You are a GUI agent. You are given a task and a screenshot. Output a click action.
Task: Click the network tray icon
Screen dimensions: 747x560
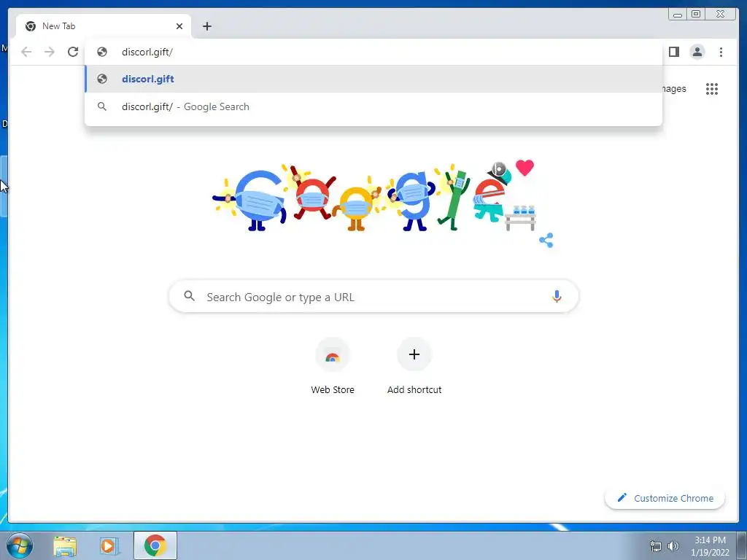coord(656,546)
